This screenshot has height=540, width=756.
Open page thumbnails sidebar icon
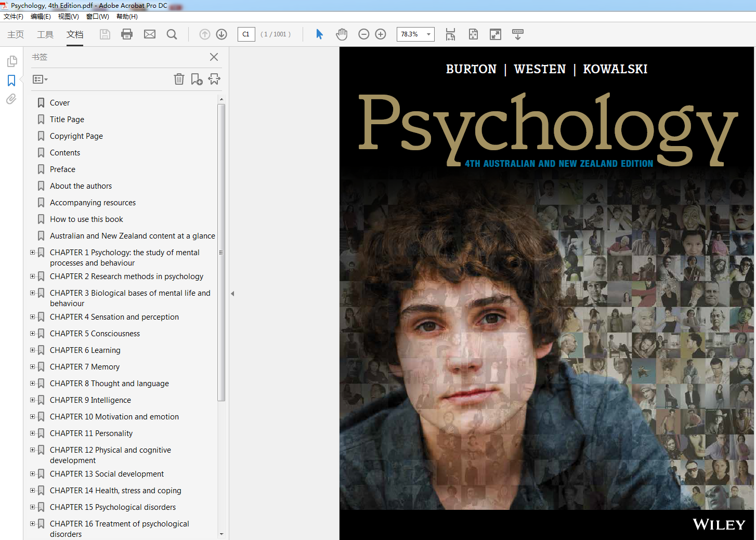coord(11,61)
